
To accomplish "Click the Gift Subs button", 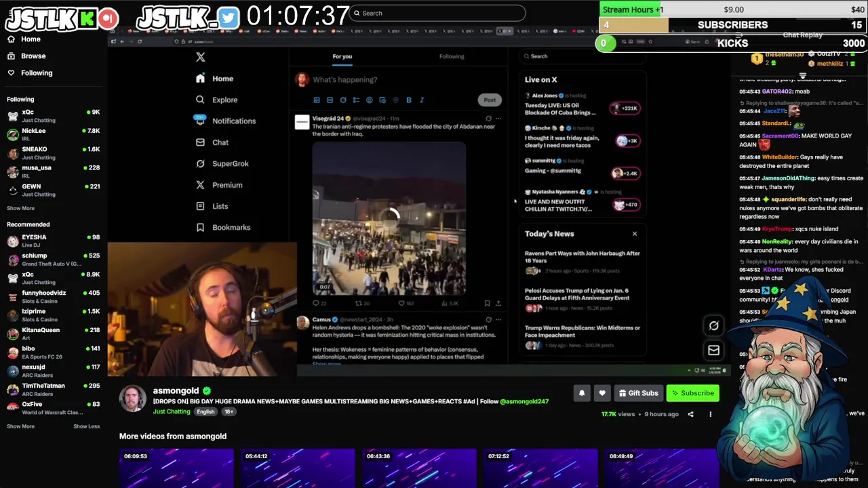I will click(637, 393).
